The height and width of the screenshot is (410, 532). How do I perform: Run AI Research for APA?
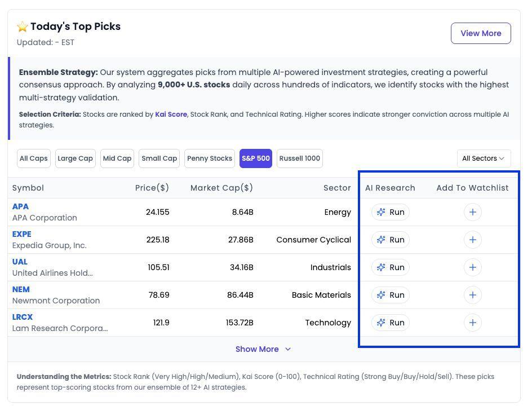coord(390,212)
